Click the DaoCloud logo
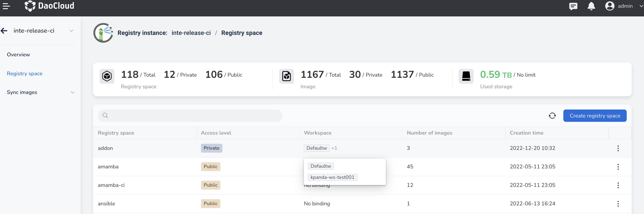The width and height of the screenshot is (644, 214). (49, 6)
